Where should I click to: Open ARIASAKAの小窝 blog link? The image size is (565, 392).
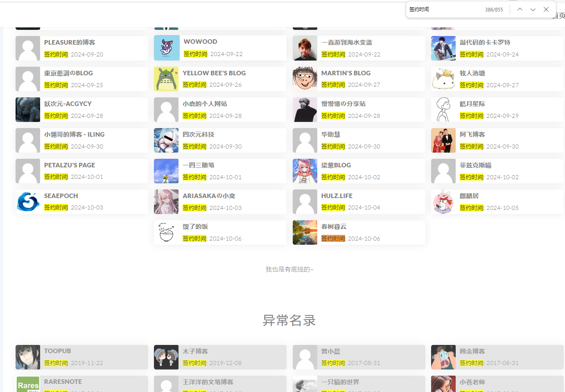pos(208,196)
